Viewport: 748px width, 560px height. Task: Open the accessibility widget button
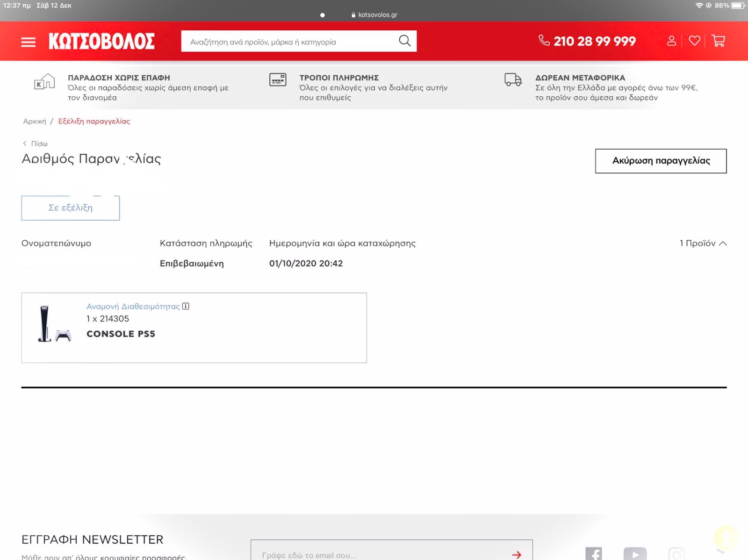point(726,538)
